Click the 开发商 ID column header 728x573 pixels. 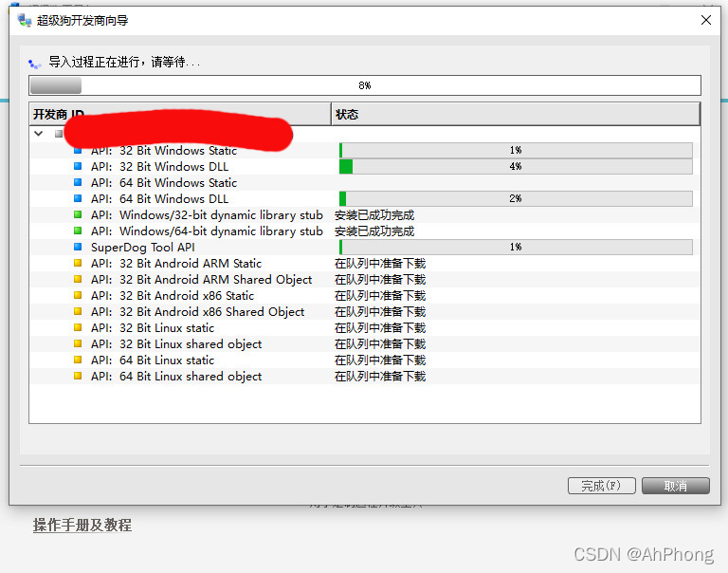[x=180, y=115]
